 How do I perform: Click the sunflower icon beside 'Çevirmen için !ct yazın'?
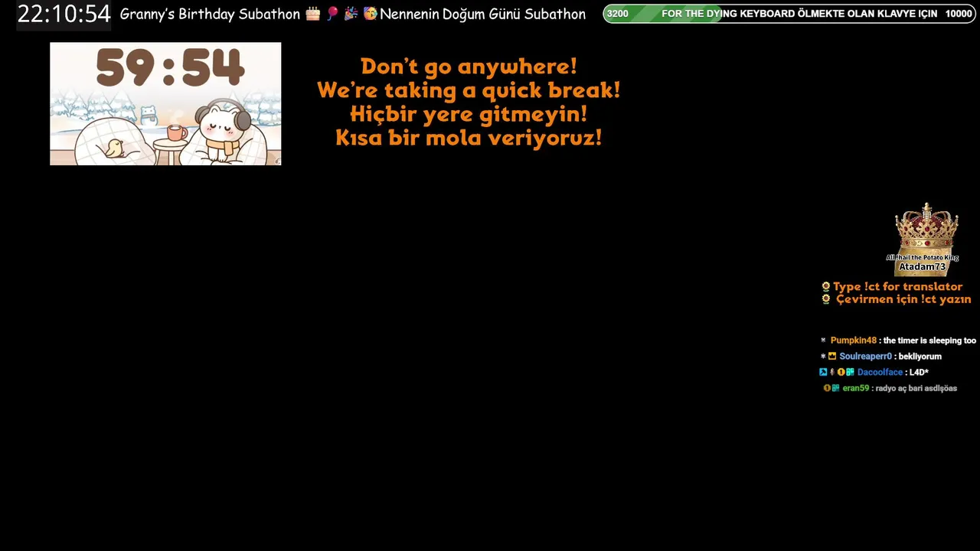826,299
